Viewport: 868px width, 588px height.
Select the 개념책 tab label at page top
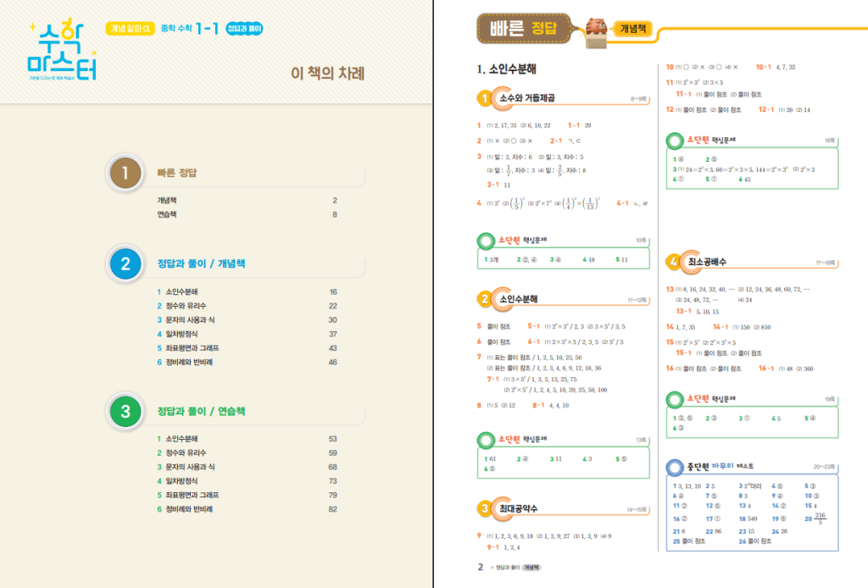point(633,29)
